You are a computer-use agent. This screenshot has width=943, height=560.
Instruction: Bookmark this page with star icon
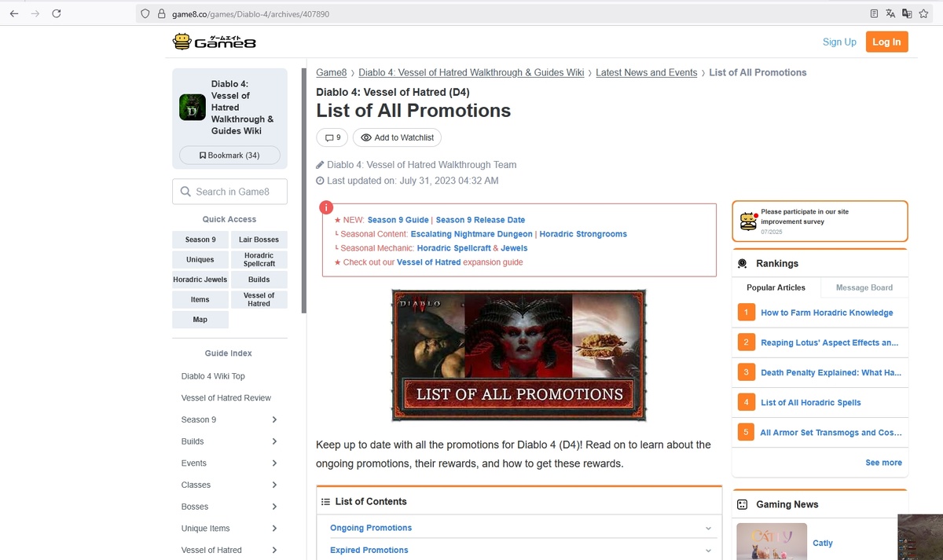coord(923,13)
